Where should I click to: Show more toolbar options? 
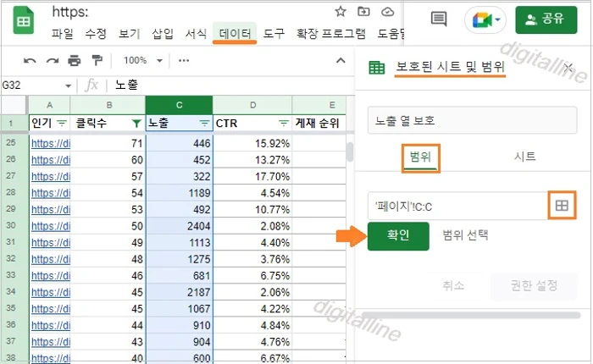point(184,60)
